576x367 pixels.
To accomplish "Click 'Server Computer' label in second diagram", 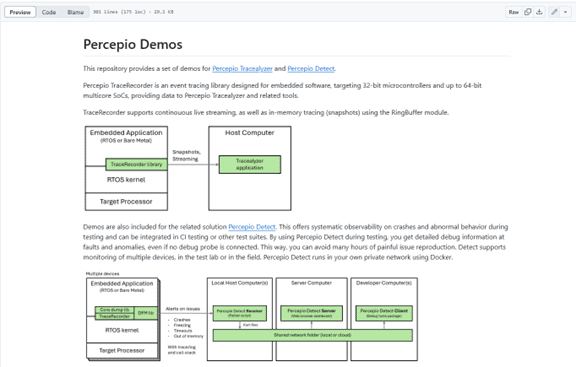I will [311, 283].
